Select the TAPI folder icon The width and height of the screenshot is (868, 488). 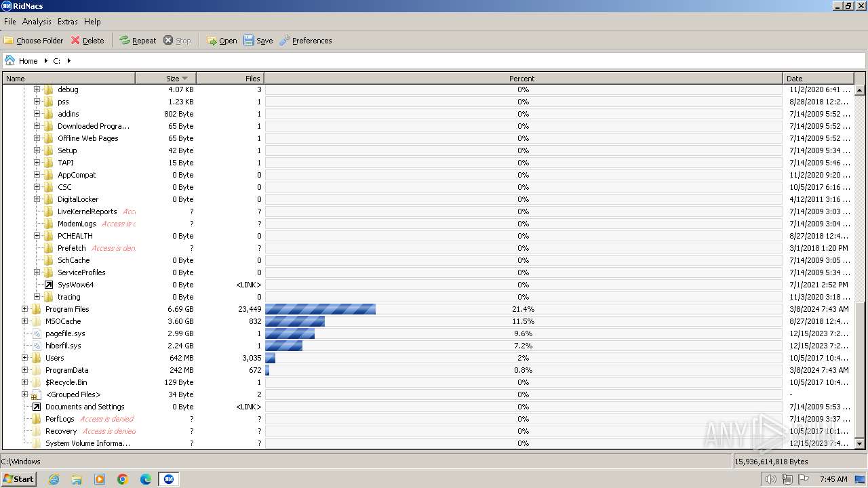[x=49, y=163]
